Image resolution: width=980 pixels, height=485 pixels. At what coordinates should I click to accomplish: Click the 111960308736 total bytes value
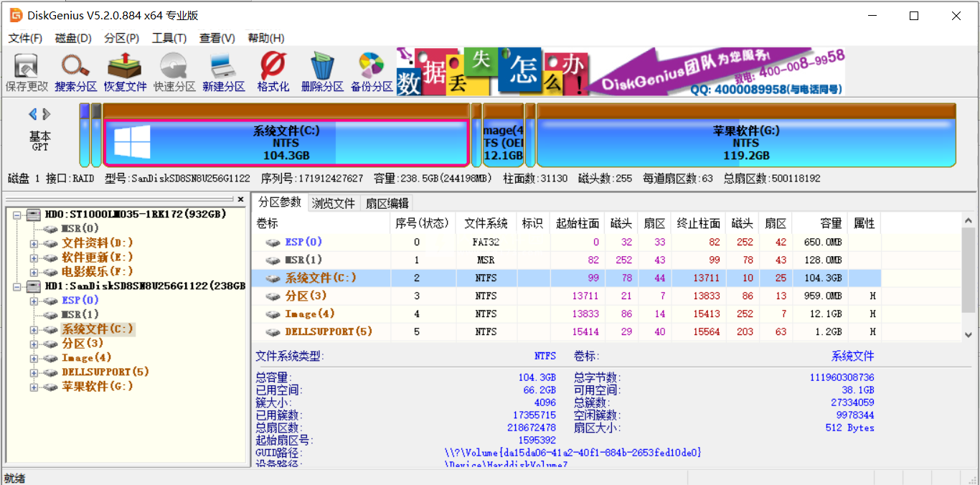(x=842, y=377)
